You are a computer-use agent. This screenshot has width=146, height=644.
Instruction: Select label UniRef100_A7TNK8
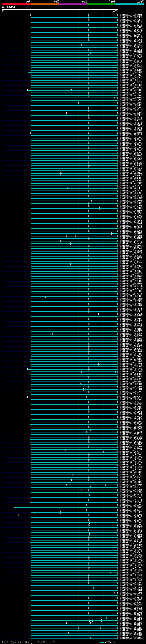(x=131, y=75)
